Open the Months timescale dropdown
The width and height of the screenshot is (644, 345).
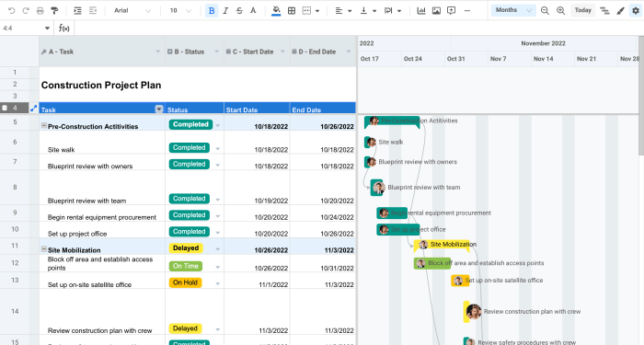point(513,10)
